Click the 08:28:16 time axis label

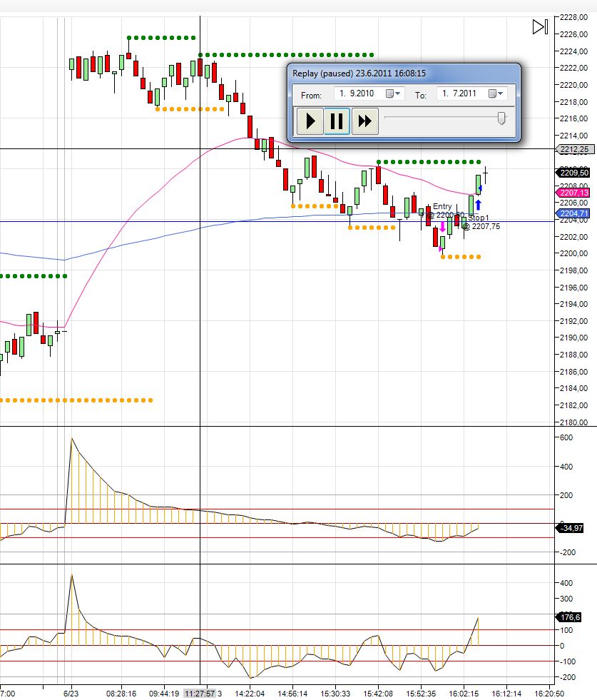coord(121,694)
